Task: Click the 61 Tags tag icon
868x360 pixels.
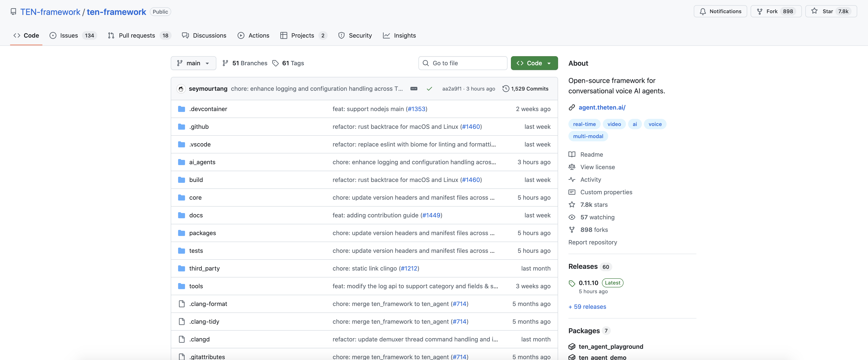Action: [x=275, y=63]
